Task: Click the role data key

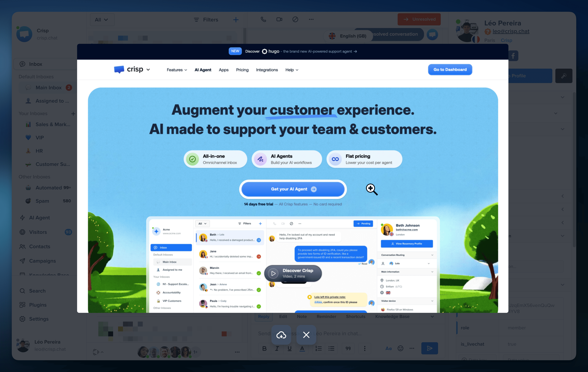Action: click(x=465, y=328)
